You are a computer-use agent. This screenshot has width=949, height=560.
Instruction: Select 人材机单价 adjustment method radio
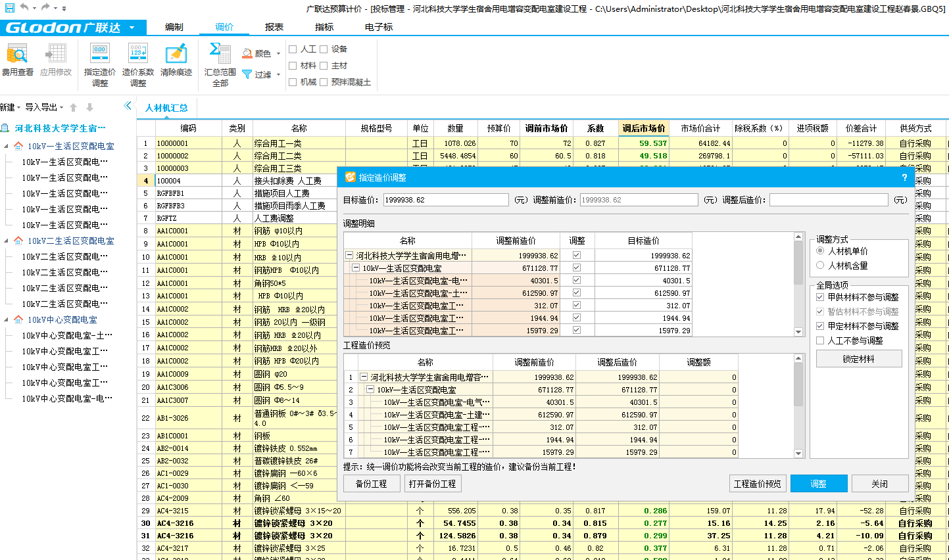coord(820,251)
